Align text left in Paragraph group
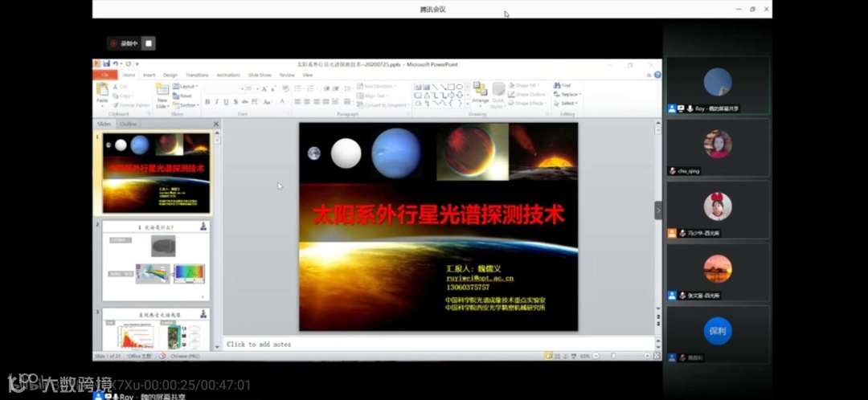This screenshot has height=400, width=868. coord(298,102)
